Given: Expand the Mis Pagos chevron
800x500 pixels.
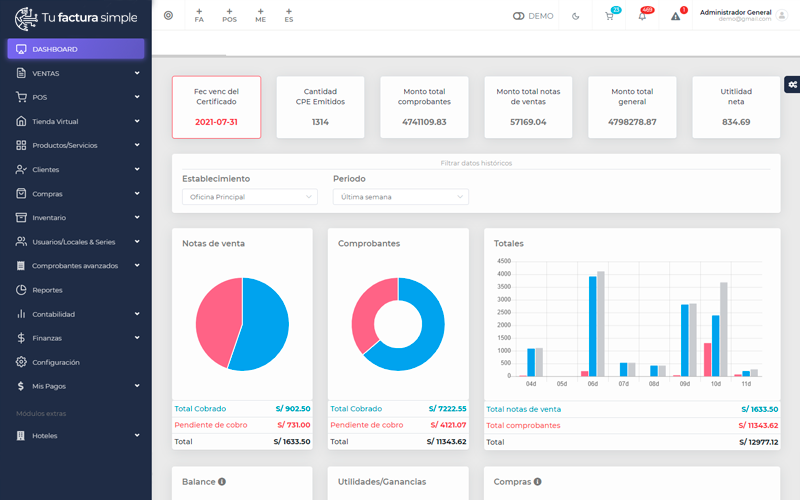Looking at the screenshot, I should tap(137, 386).
